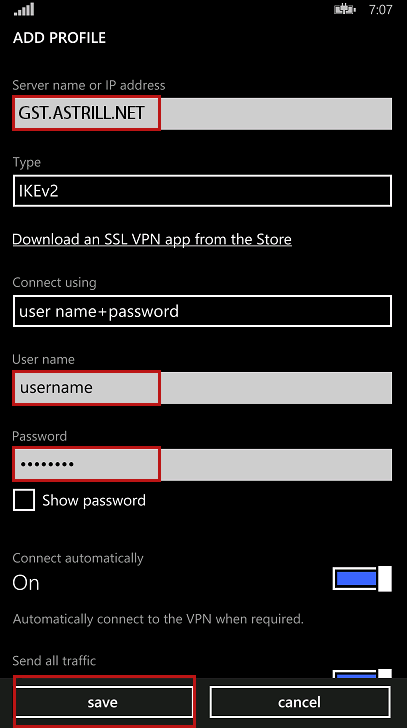Tap the ADD PROFILE page title
The width and height of the screenshot is (407, 728).
[x=59, y=38]
